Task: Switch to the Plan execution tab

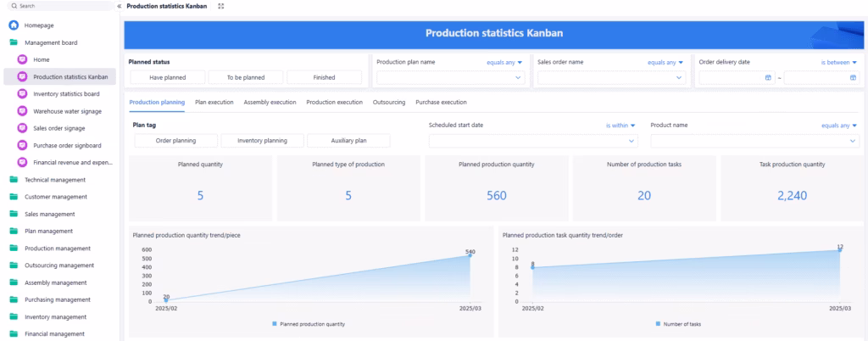Action: (214, 102)
